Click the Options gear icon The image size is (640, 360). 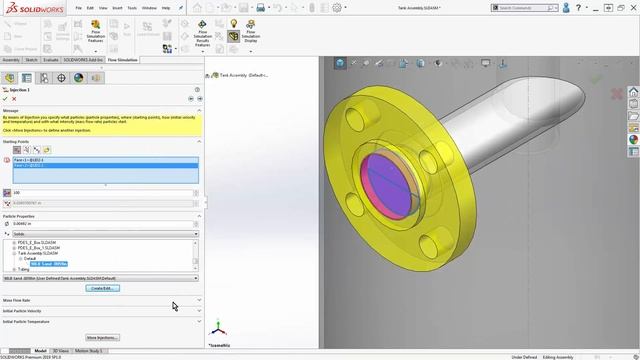337,8
